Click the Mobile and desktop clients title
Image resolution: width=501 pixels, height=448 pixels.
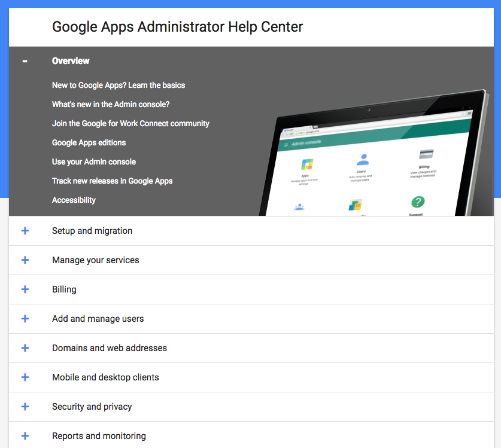click(105, 377)
